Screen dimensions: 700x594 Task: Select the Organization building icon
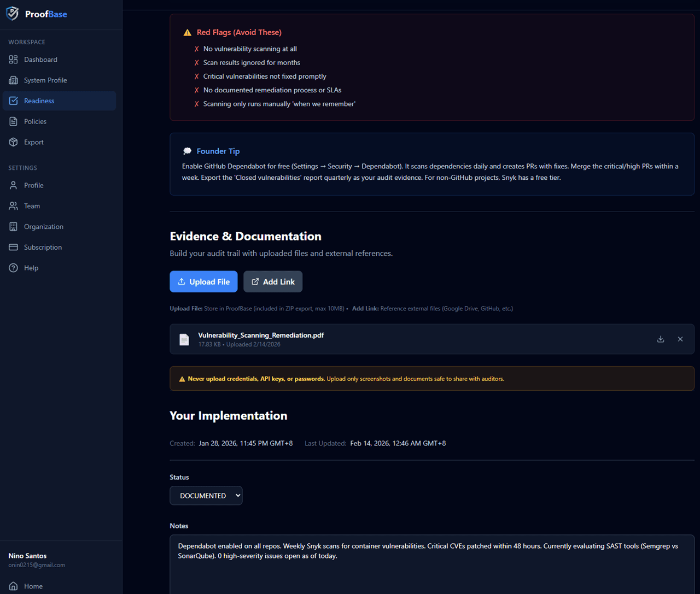(x=13, y=226)
